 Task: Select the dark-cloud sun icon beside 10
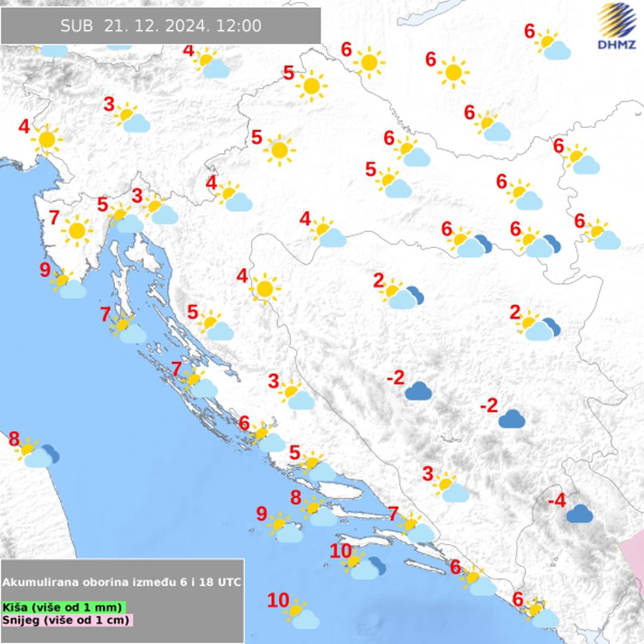pyautogui.click(x=365, y=566)
